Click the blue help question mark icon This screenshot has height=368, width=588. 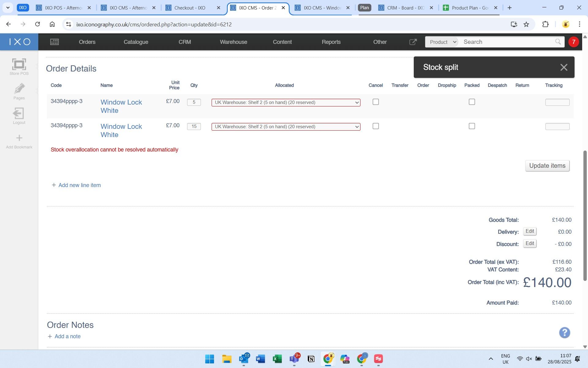564,333
